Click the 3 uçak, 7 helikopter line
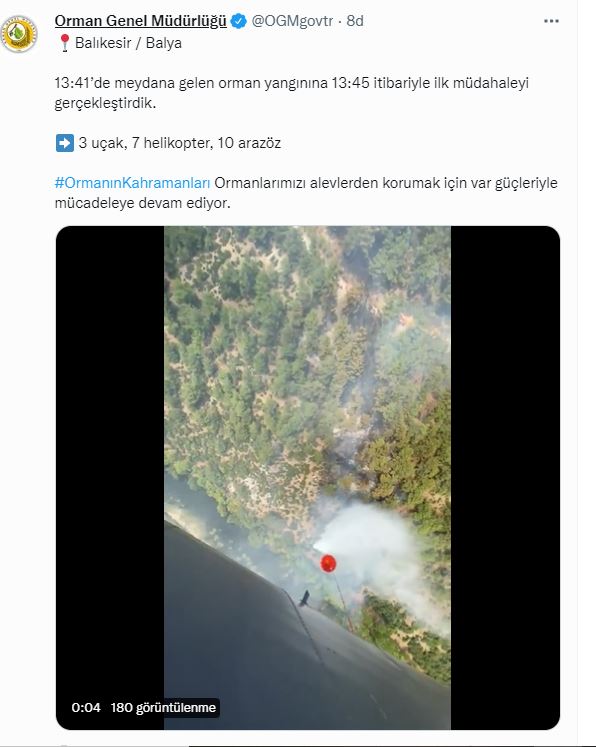 click(180, 143)
